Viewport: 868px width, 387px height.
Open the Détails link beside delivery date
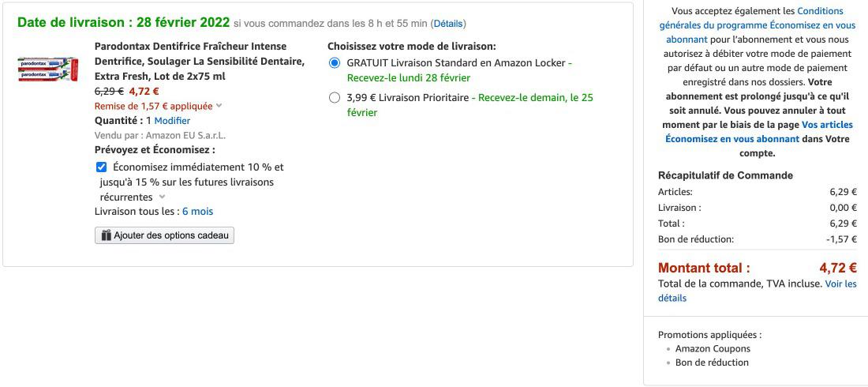(448, 24)
